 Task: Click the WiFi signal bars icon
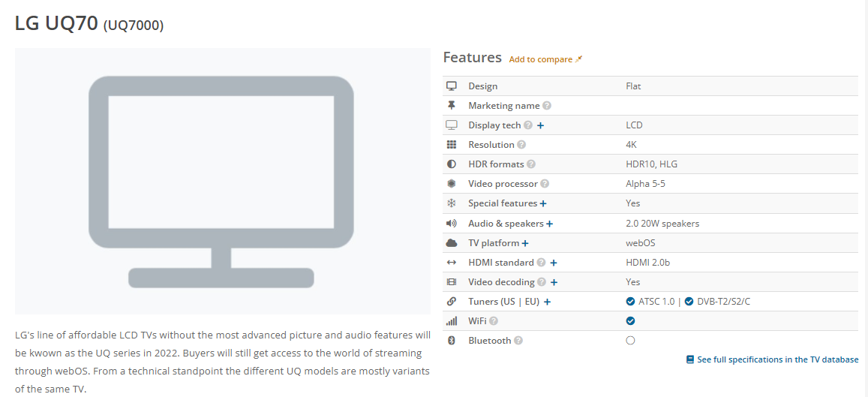pyautogui.click(x=451, y=321)
